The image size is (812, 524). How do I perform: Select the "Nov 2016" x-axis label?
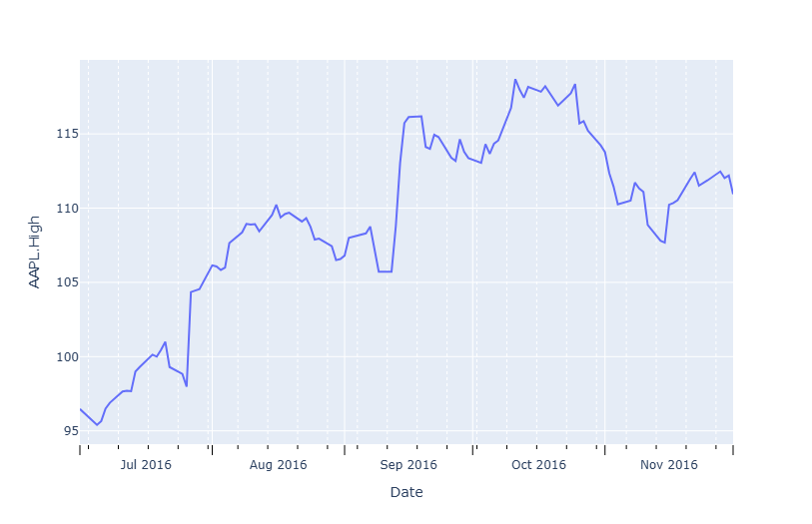point(669,465)
